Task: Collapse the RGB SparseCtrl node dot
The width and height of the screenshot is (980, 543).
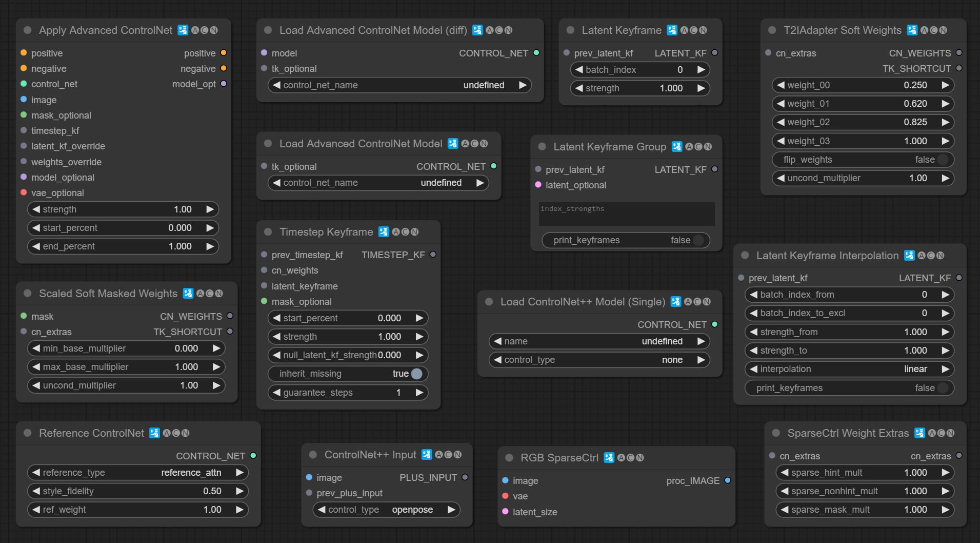Action: point(509,458)
